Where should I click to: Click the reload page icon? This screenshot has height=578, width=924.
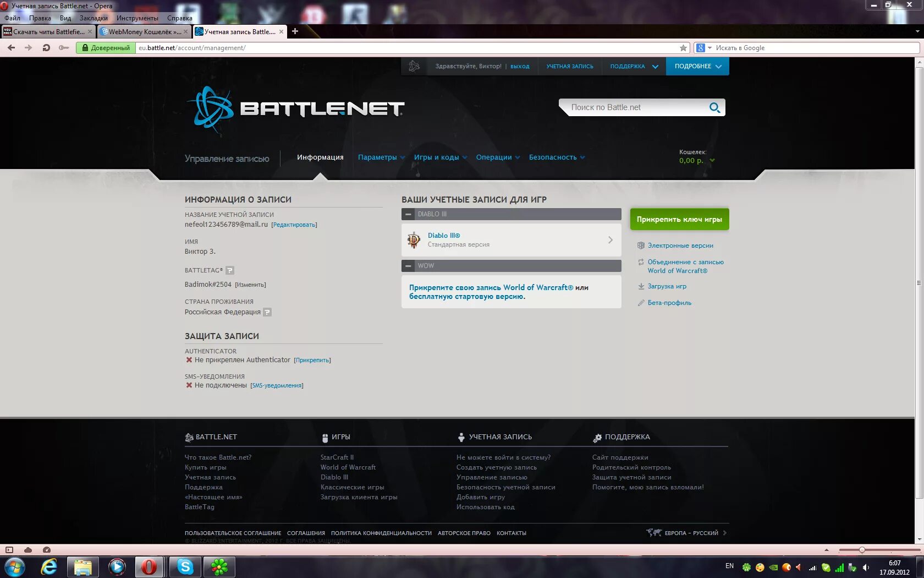pos(46,48)
